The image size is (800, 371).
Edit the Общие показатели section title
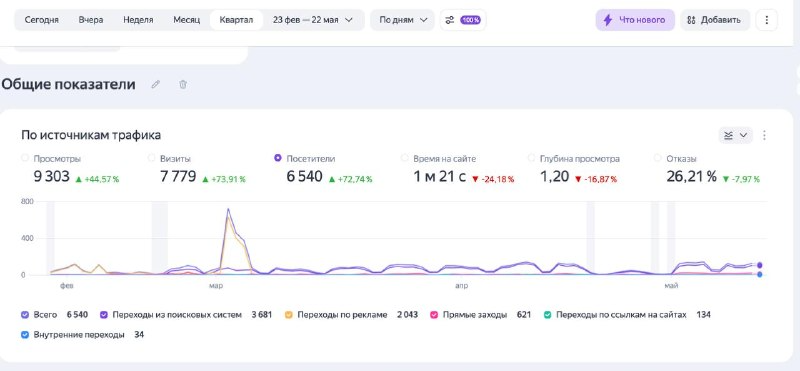[x=156, y=84]
